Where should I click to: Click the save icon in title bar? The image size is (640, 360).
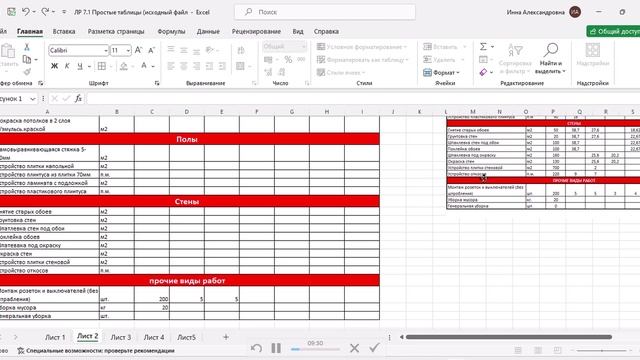pos(11,12)
